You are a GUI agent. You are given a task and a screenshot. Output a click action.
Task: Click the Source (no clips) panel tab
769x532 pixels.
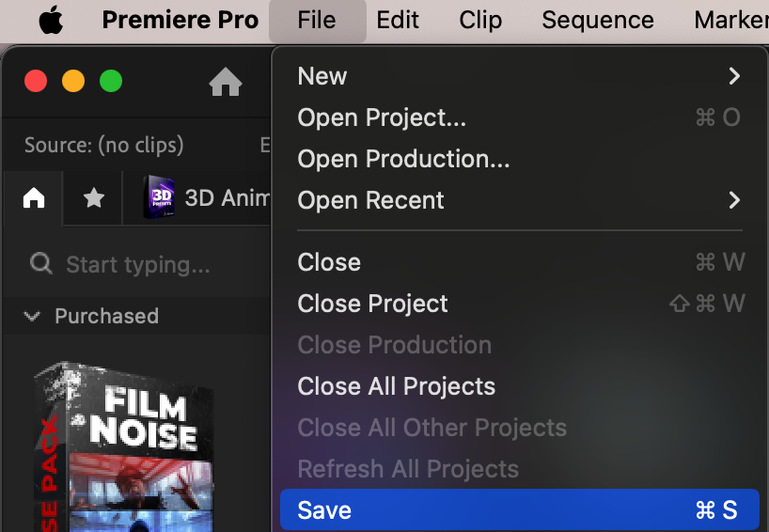tap(103, 145)
